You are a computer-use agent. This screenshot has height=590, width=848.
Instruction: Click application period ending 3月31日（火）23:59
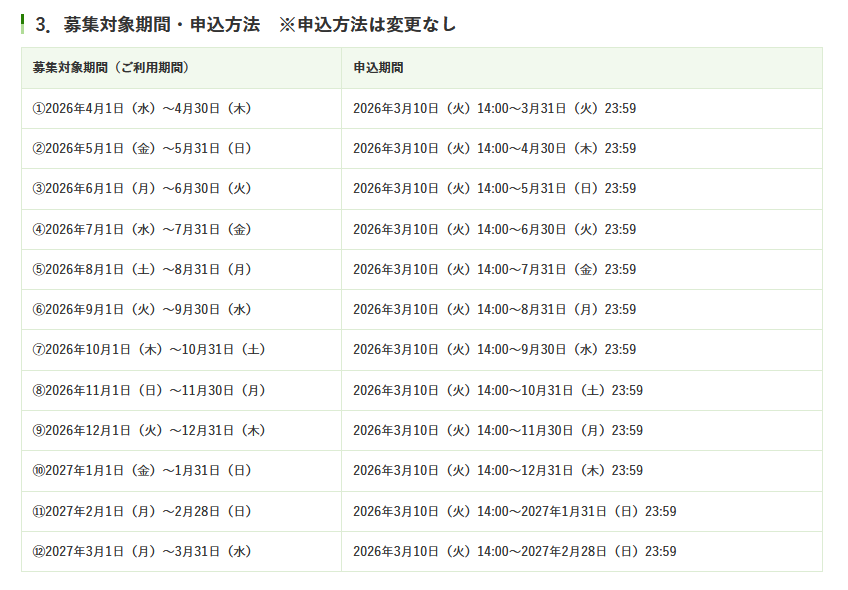(x=494, y=108)
